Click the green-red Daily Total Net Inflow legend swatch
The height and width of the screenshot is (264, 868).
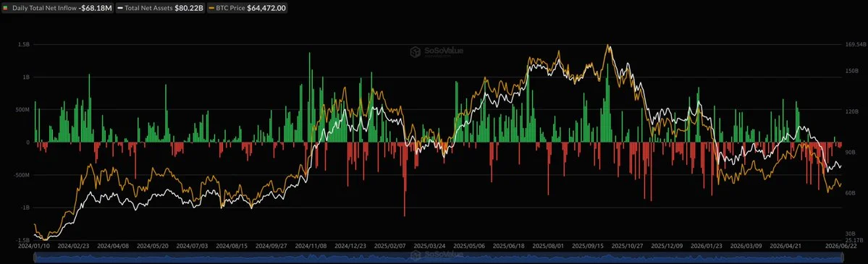click(x=6, y=8)
